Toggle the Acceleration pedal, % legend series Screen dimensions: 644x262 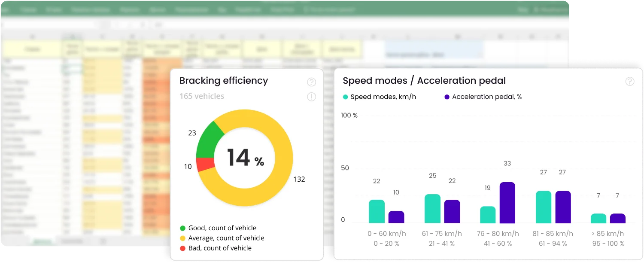point(483,97)
